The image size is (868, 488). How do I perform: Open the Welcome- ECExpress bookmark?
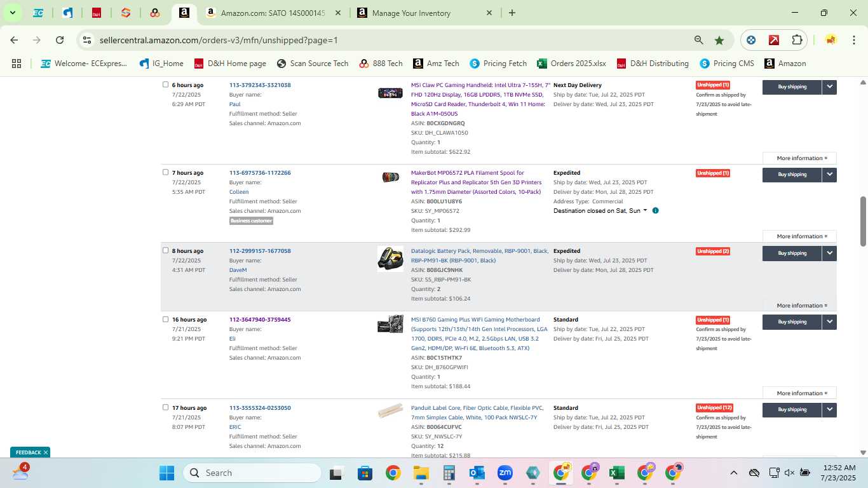(x=84, y=64)
